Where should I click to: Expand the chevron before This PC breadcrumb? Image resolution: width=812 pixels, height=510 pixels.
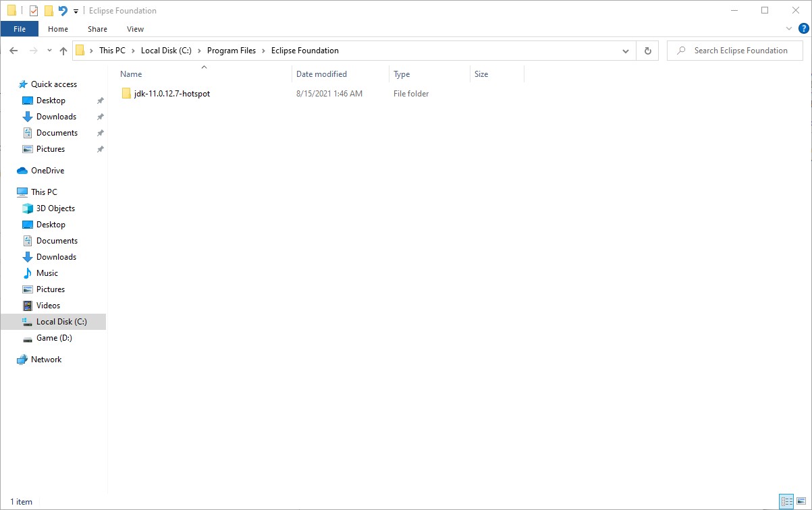pos(92,51)
